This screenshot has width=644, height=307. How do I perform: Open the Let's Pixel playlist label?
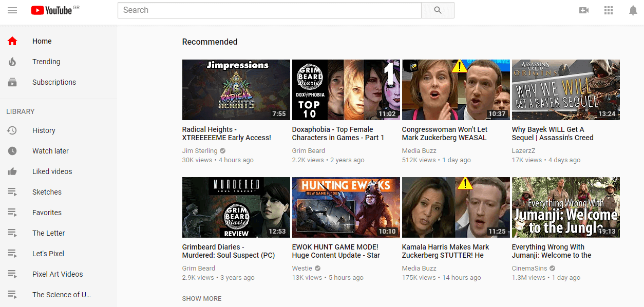48,254
